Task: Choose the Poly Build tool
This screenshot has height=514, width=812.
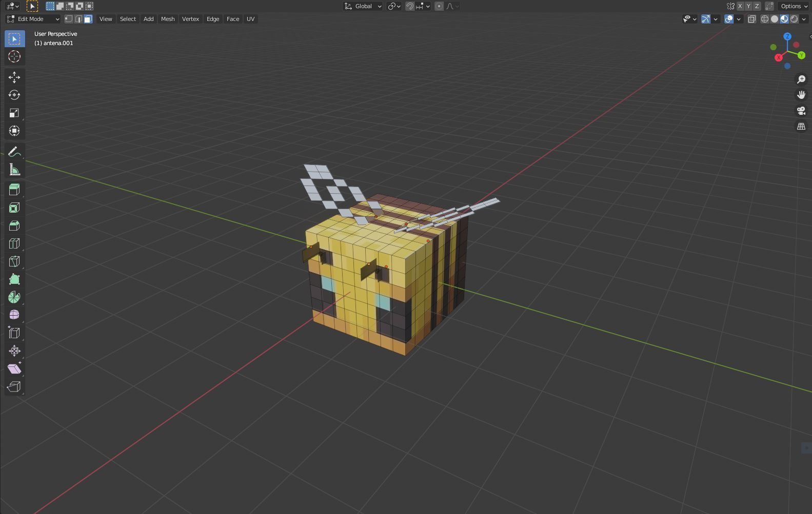Action: click(14, 279)
